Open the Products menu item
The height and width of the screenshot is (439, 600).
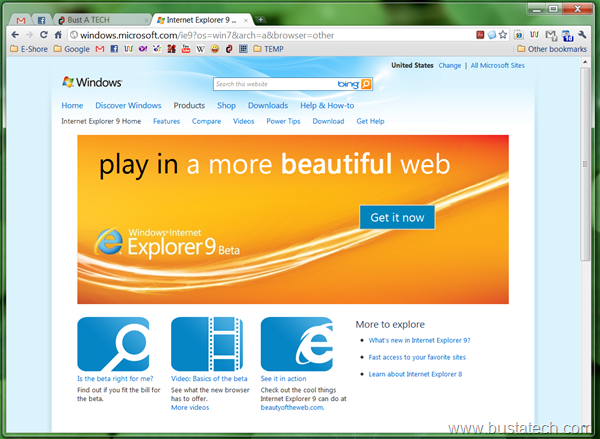coord(189,105)
